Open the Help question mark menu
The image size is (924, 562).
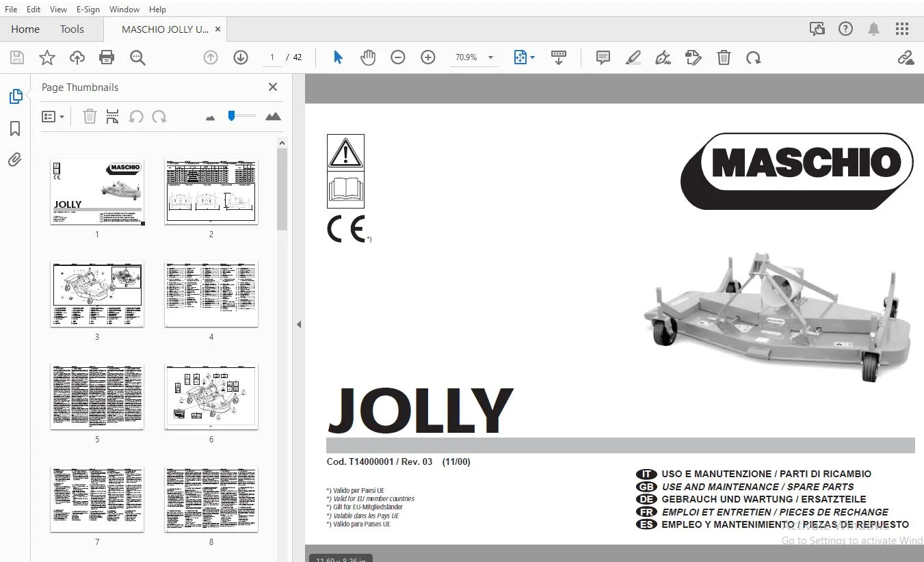[x=846, y=29]
